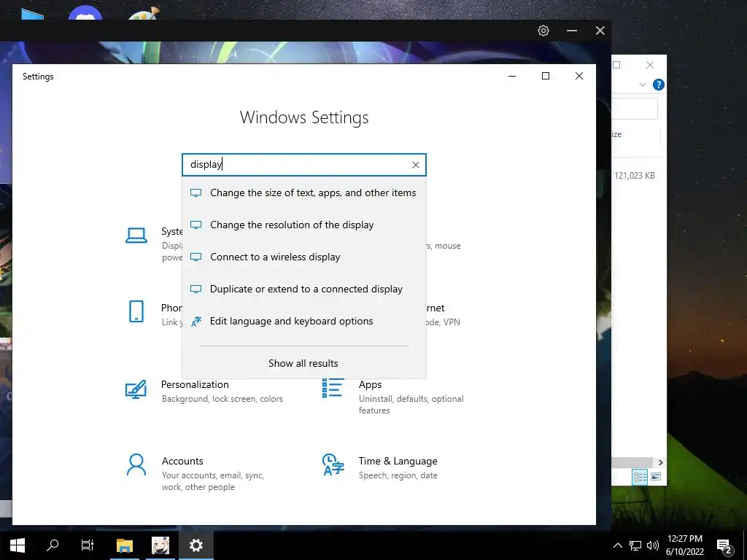The height and width of the screenshot is (560, 747).
Task: Switch Explorer window to large icons view
Action: click(x=656, y=477)
